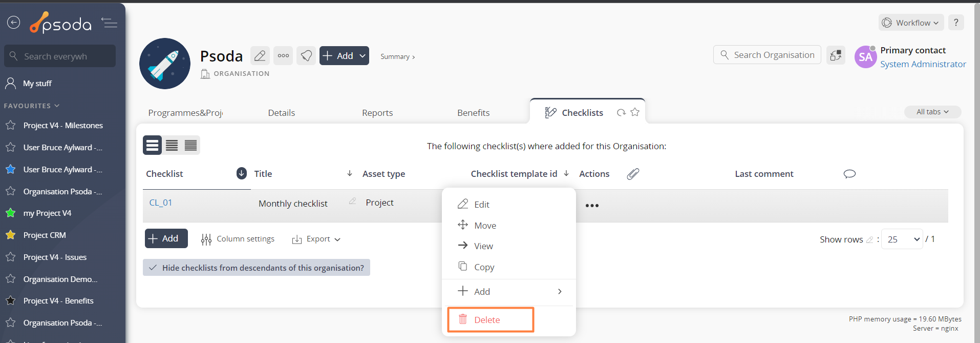Open my Project V4 favourite
Image resolution: width=980 pixels, height=343 pixels.
point(47,213)
